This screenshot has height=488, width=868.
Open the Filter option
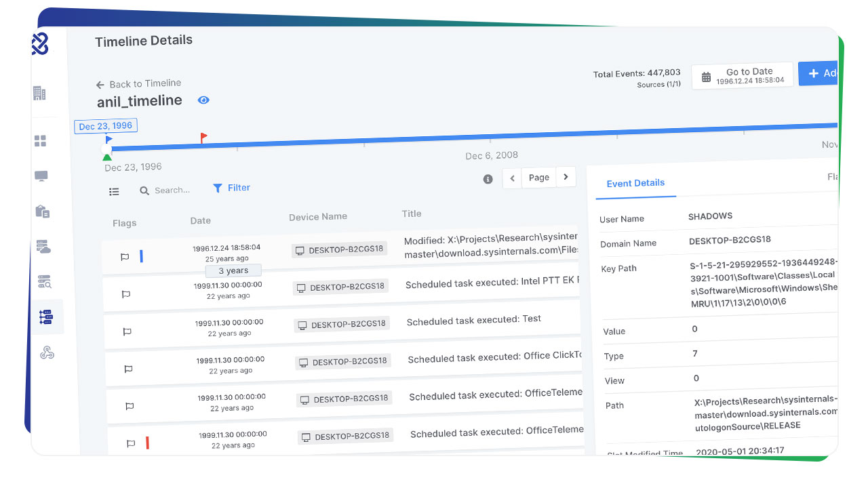click(231, 188)
